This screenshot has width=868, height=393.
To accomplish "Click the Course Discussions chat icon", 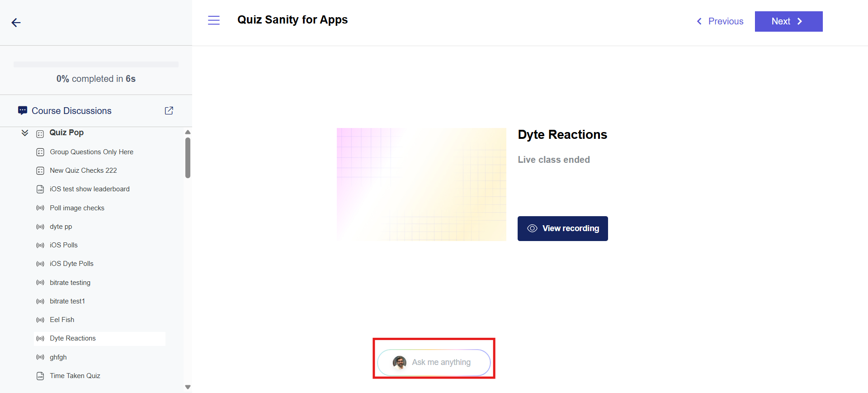I will pos(23,111).
